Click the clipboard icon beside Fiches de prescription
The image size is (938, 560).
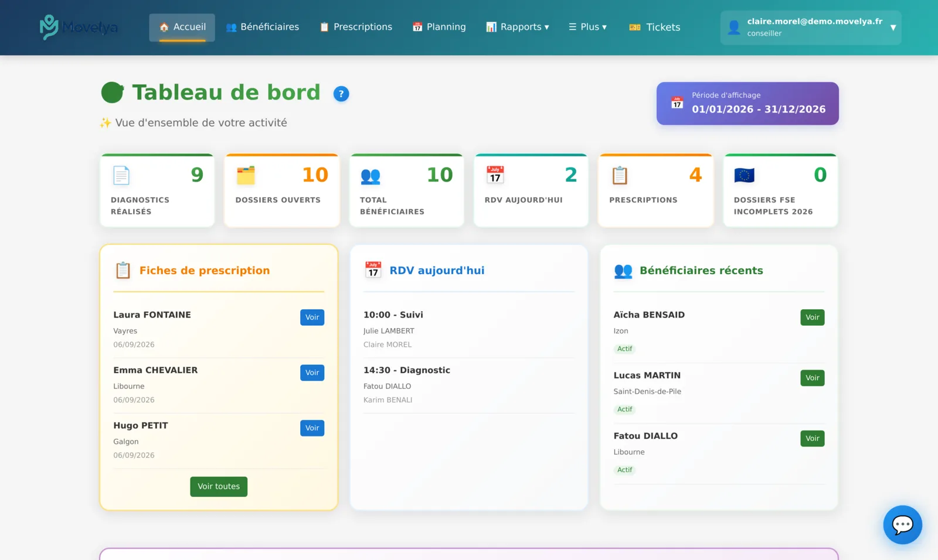(123, 270)
